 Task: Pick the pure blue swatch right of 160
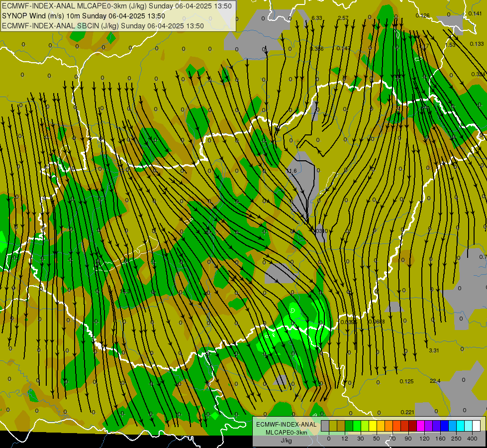pyautogui.click(x=445, y=426)
